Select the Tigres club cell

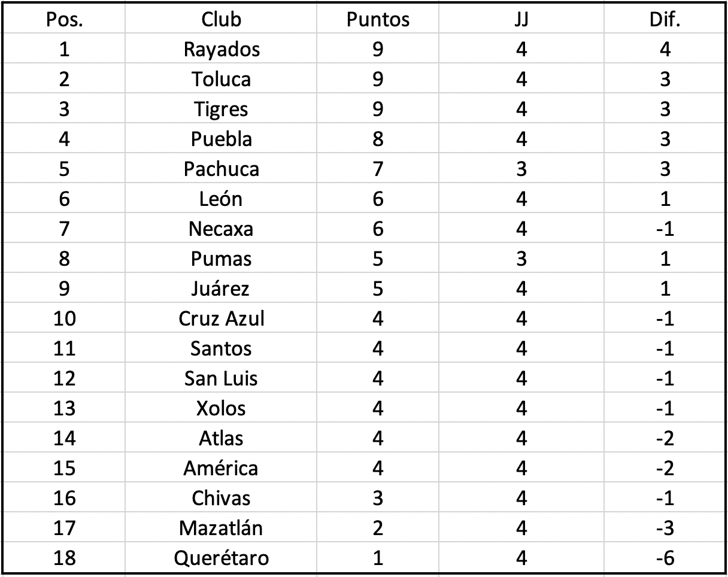221,109
